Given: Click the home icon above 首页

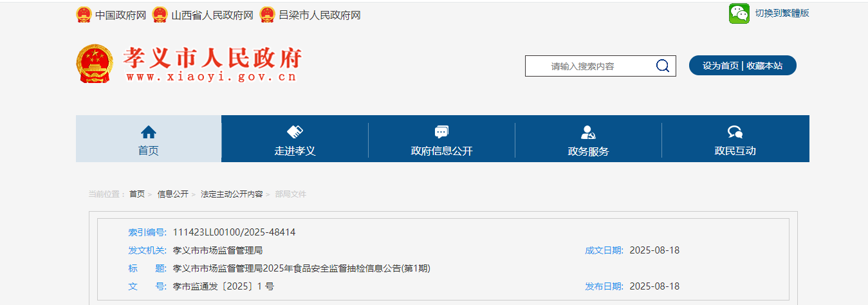Looking at the screenshot, I should point(149,132).
